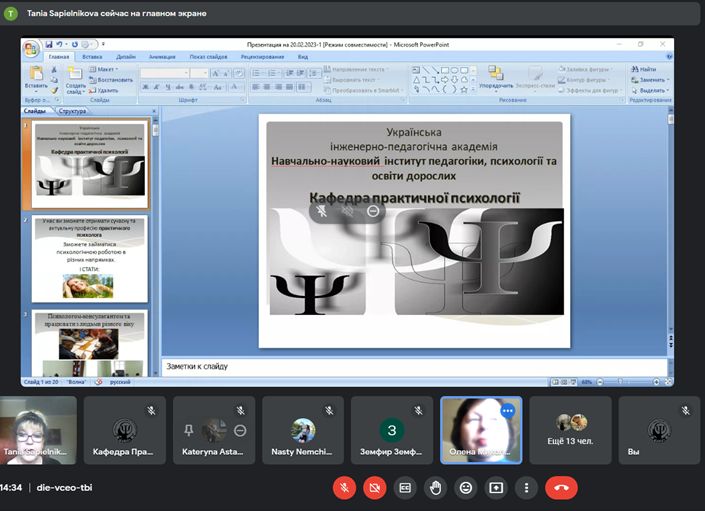The width and height of the screenshot is (705, 511).
Task: Open the font size combo box
Action: pos(199,73)
